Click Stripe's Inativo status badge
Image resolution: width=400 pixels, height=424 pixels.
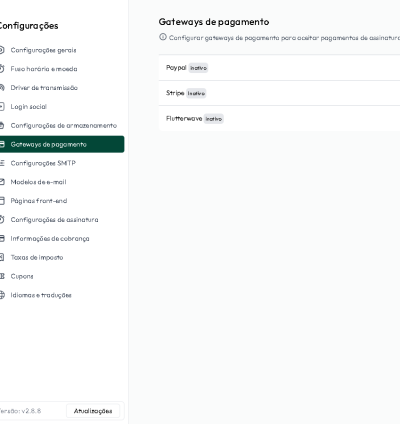tap(196, 93)
